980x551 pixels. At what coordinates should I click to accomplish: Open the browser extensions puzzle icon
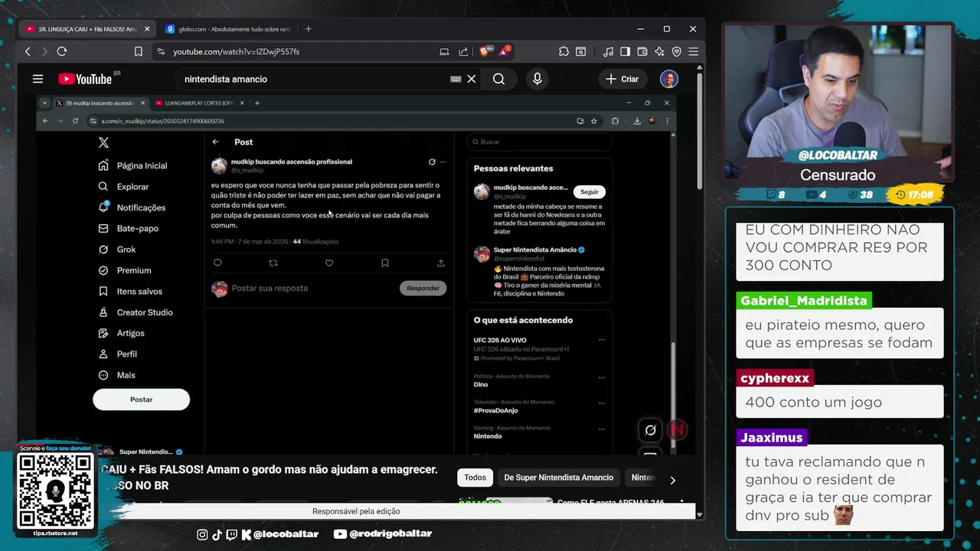(563, 51)
